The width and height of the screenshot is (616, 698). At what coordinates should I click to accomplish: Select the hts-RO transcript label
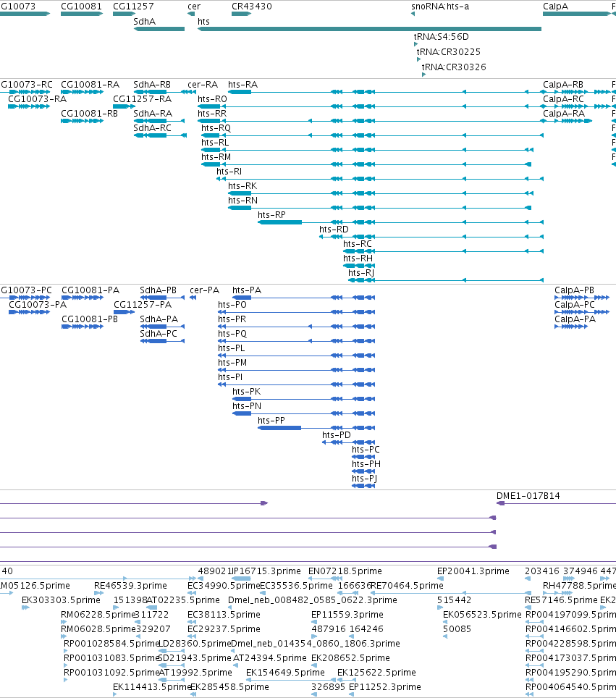click(x=212, y=98)
